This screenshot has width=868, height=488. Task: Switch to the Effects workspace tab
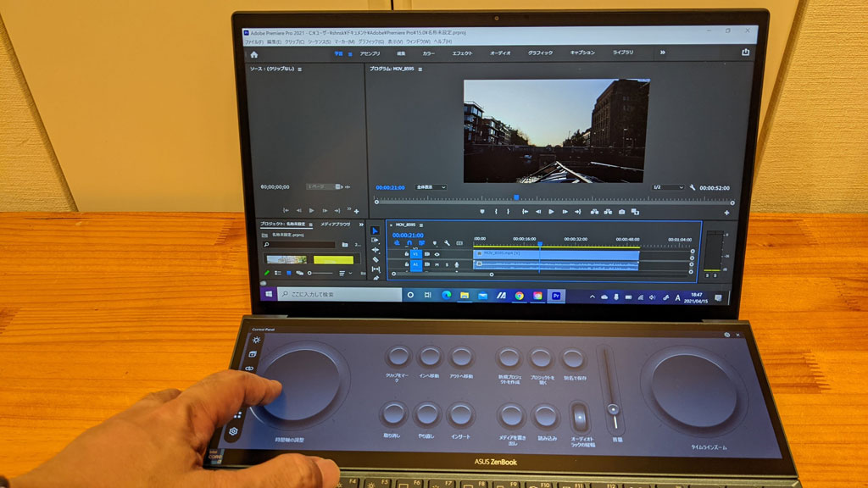pos(462,53)
